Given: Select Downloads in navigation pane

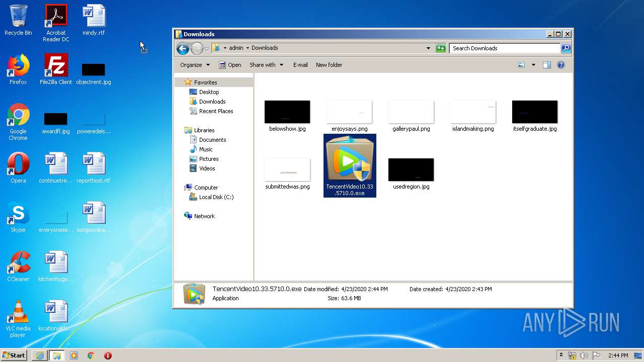Looking at the screenshot, I should tap(207, 102).
